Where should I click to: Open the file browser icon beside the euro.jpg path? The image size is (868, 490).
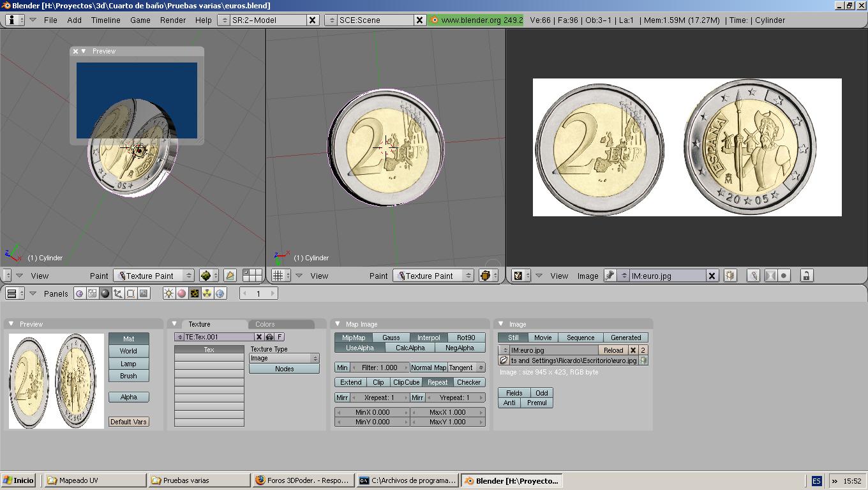504,360
